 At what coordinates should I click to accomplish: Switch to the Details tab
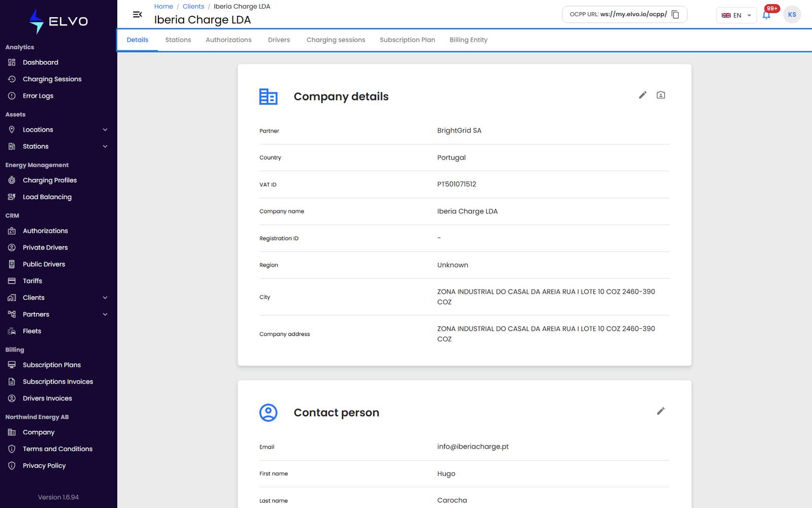point(138,40)
